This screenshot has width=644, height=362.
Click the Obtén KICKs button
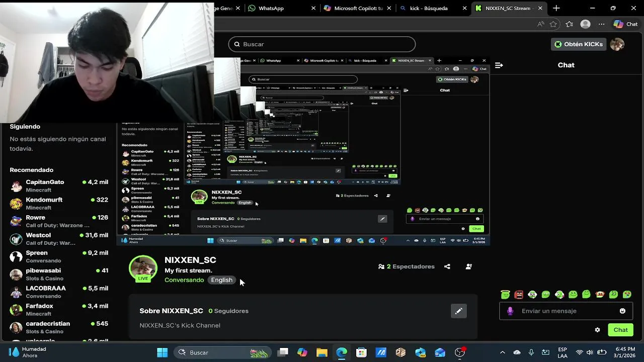578,44
